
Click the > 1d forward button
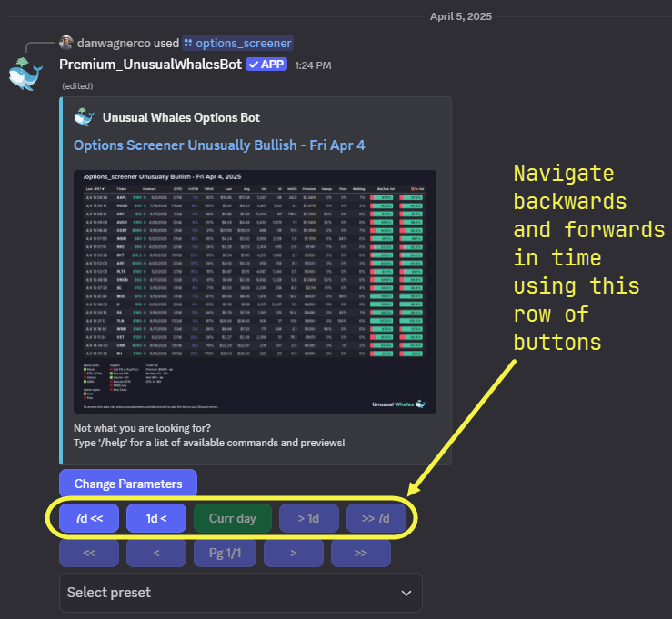[x=309, y=518]
